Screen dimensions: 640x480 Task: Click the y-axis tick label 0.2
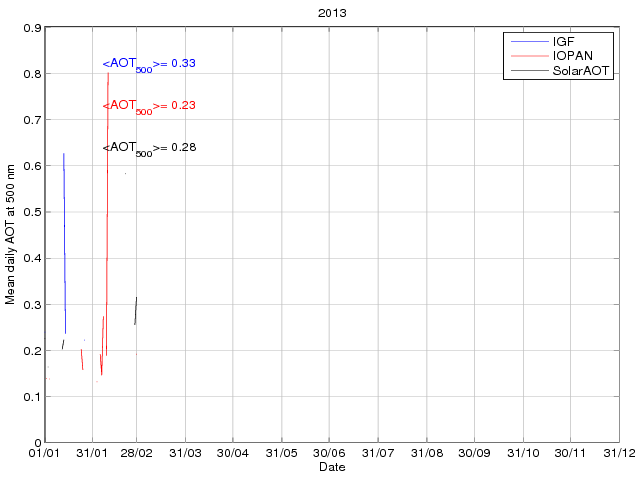[x=32, y=351]
